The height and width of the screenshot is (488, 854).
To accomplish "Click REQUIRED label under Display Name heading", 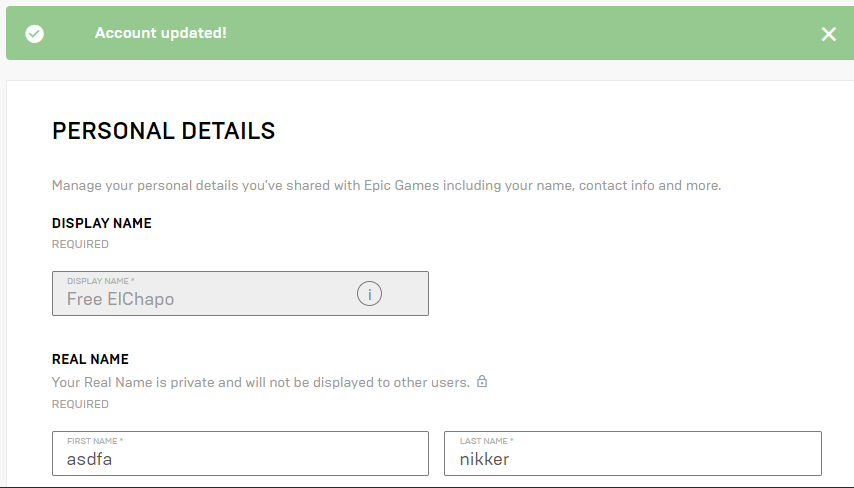I will pyautogui.click(x=80, y=244).
